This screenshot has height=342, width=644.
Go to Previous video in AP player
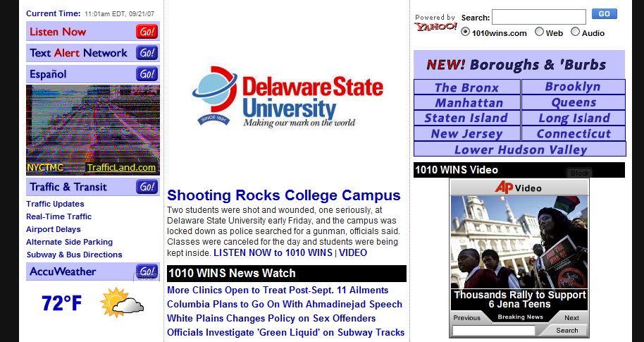tap(466, 317)
